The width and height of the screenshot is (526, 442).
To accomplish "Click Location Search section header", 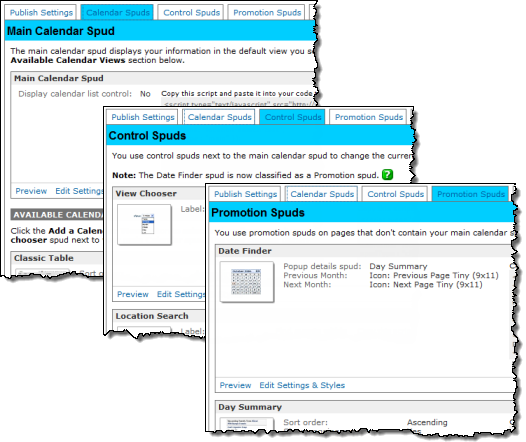I will click(x=158, y=316).
